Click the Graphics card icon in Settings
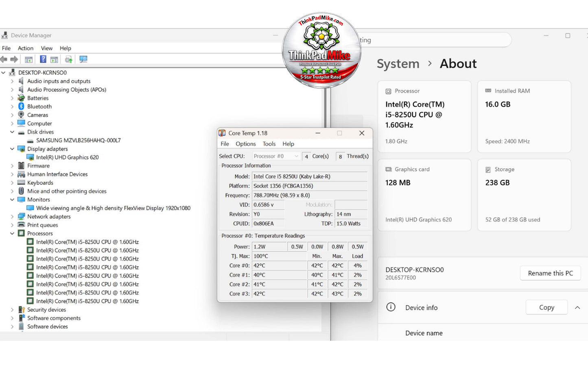 pos(388,169)
